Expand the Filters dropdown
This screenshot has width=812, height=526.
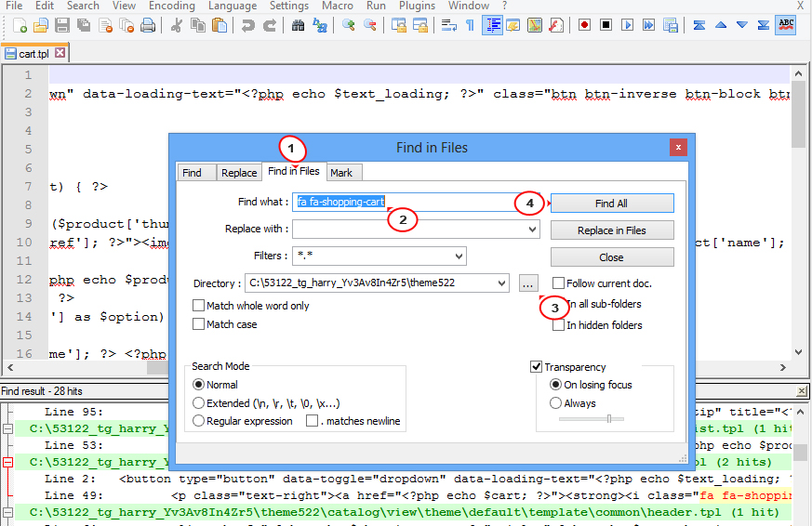pyautogui.click(x=459, y=256)
